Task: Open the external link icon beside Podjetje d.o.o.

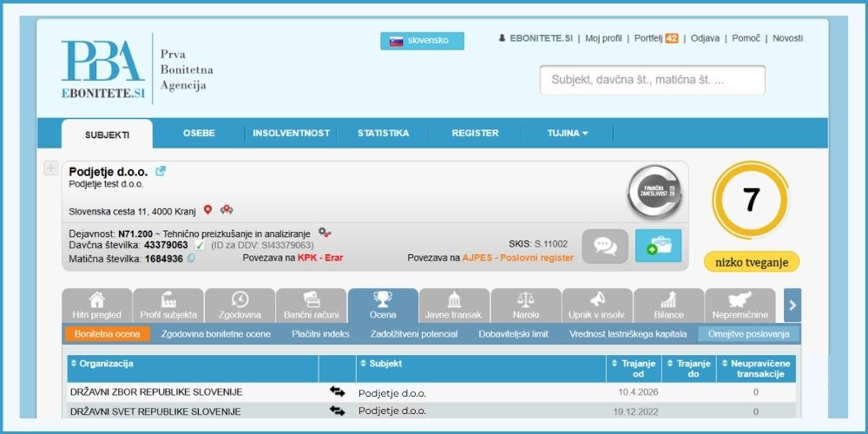Action: pyautogui.click(x=161, y=171)
